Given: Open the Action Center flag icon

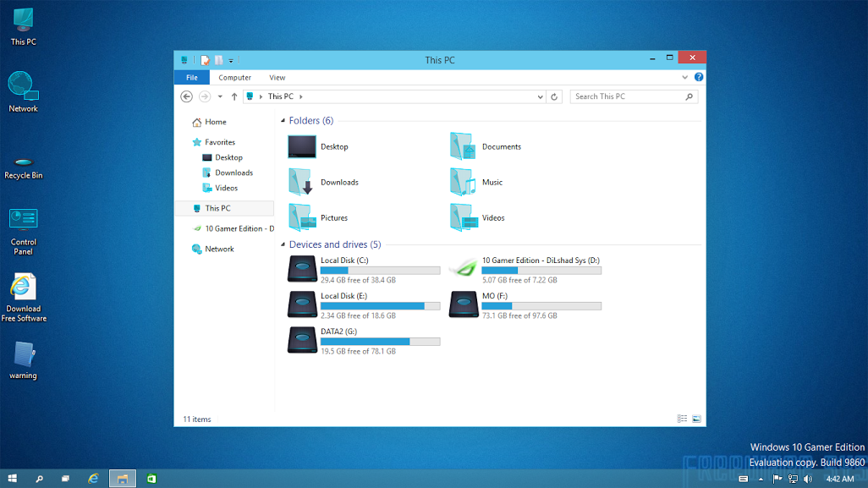Looking at the screenshot, I should 777,480.
